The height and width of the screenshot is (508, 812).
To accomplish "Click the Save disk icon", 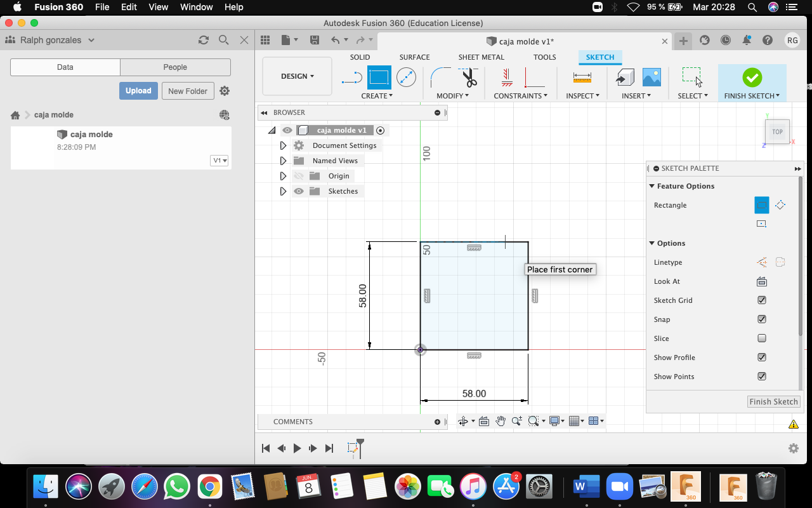I will [x=314, y=40].
